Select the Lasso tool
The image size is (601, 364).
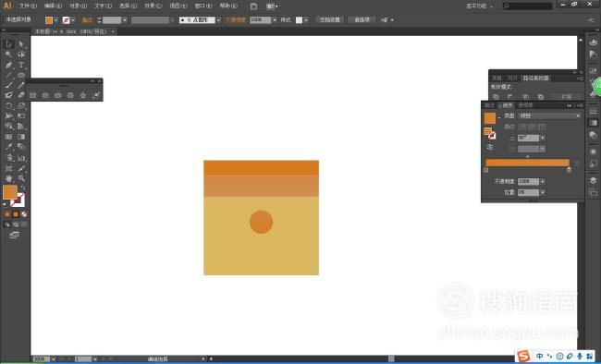tap(21, 55)
